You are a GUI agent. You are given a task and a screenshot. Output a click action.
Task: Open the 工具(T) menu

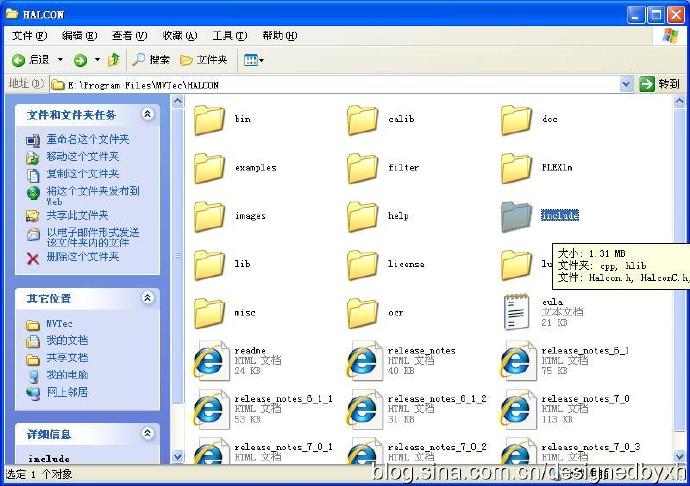coord(230,36)
